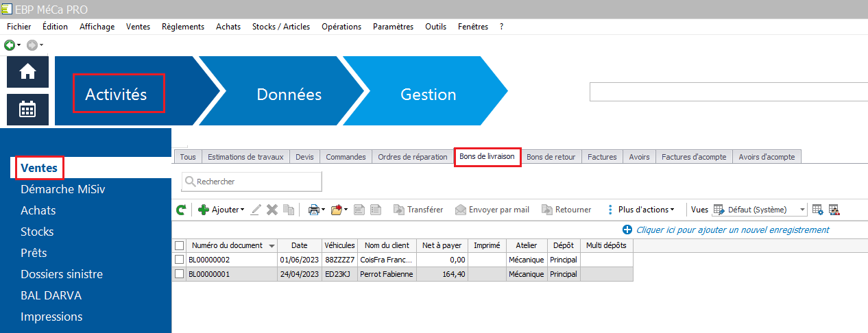Toggle the select-all header checkbox
Viewport: 868px width, 333px height.
pos(180,245)
